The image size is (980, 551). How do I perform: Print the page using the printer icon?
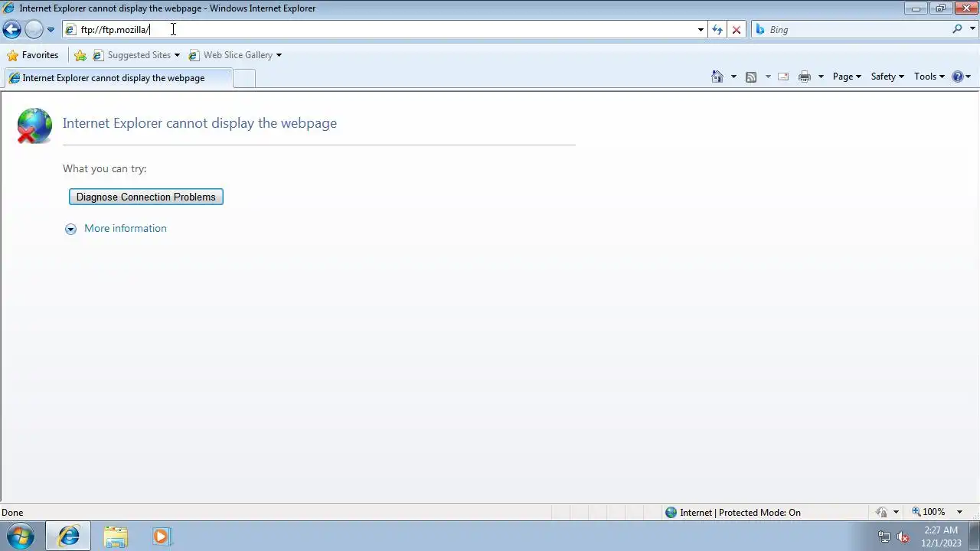(805, 77)
